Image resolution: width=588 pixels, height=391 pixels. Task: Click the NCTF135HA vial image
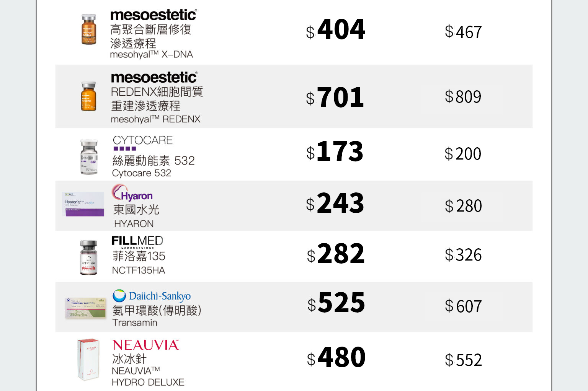(88, 257)
